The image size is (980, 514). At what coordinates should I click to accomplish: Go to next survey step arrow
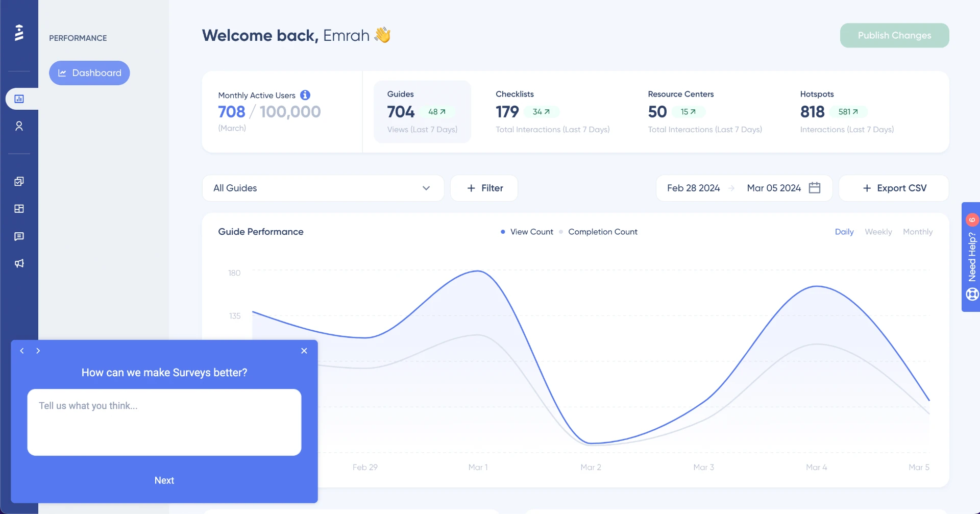point(38,351)
